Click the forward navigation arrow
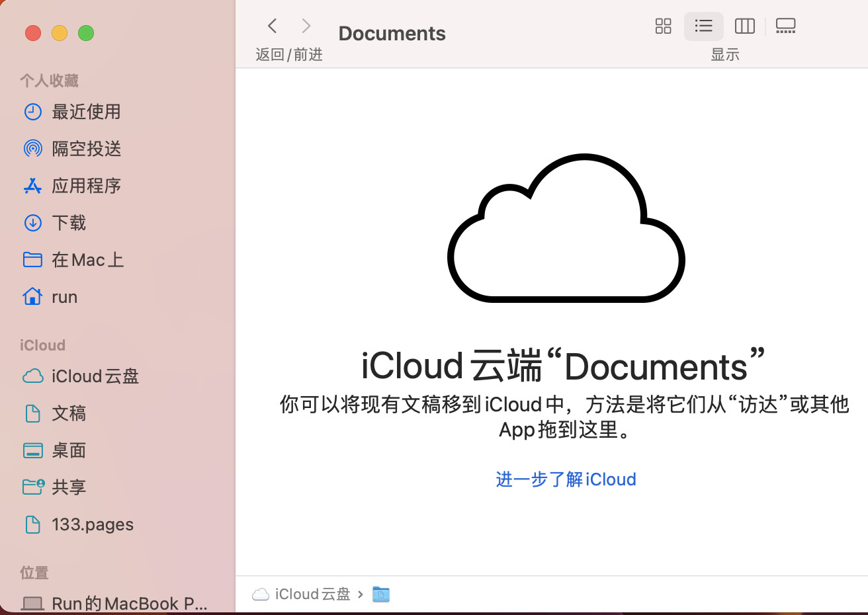 tap(306, 26)
